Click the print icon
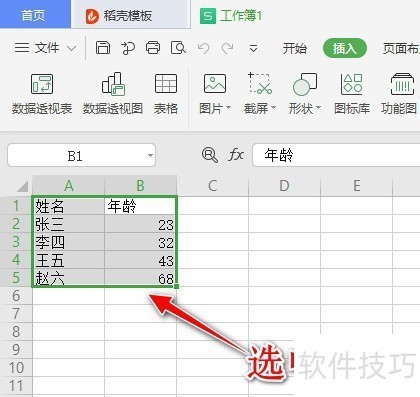Viewport: 420px width, 397px height. 153,48
